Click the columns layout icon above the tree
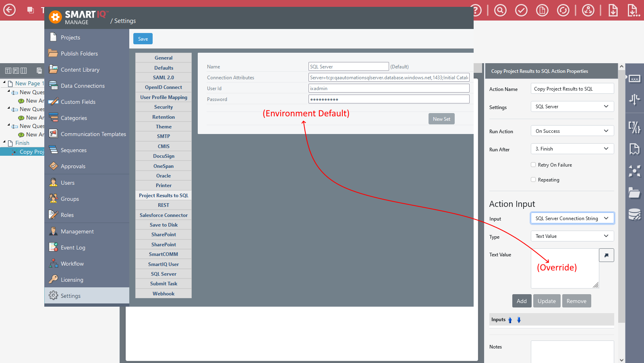Viewport: 644px width, 363px height. coord(23,71)
